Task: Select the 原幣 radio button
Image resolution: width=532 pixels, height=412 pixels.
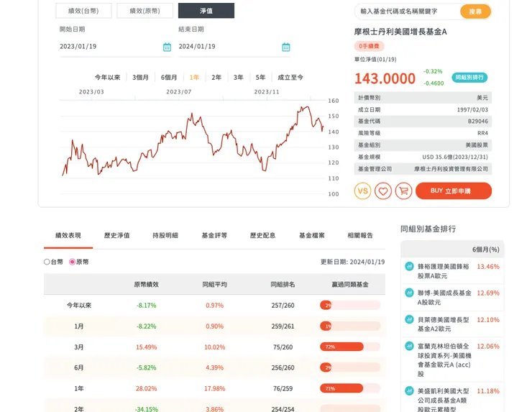Action: point(72,262)
